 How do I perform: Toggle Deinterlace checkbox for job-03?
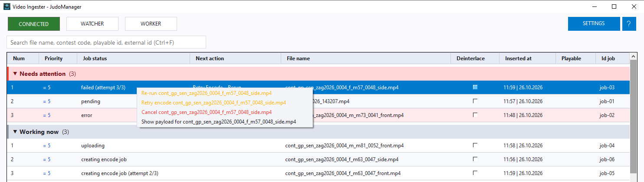click(475, 88)
